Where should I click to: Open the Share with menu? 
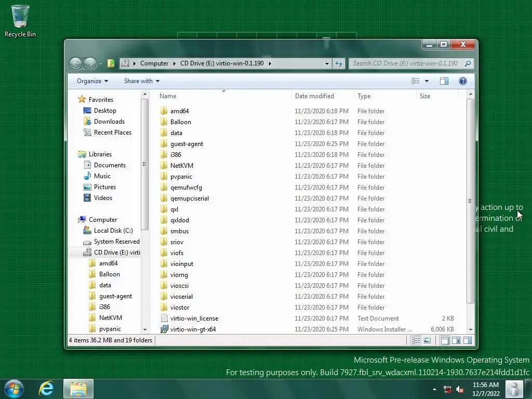pyautogui.click(x=142, y=81)
